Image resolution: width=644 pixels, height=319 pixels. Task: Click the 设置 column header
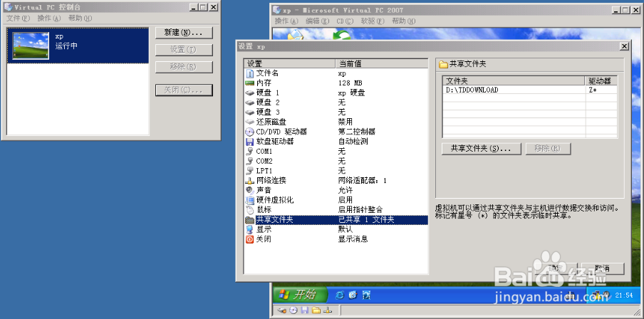(x=289, y=63)
